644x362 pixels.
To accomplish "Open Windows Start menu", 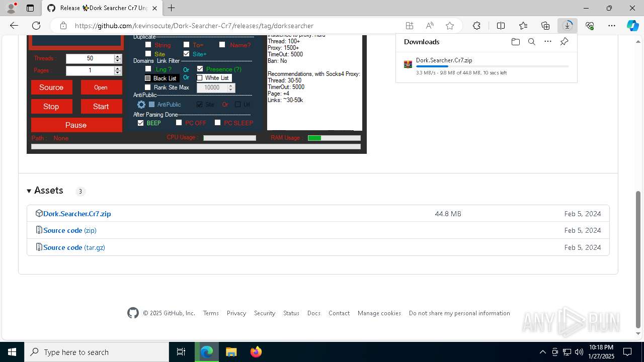I will pyautogui.click(x=12, y=352).
